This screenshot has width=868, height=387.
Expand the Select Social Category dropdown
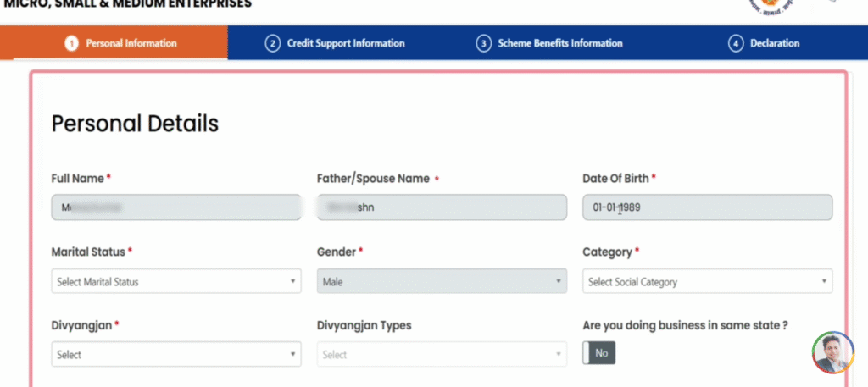tap(707, 281)
